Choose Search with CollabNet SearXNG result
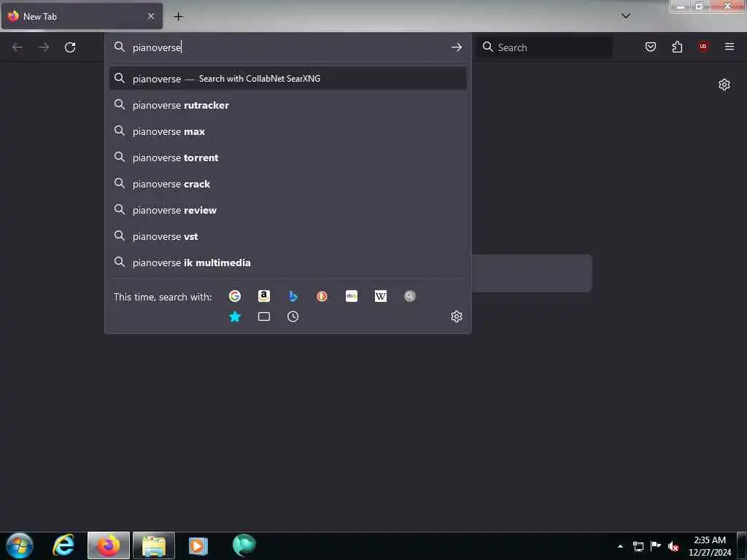Viewport: 747px width, 560px height. coord(287,79)
